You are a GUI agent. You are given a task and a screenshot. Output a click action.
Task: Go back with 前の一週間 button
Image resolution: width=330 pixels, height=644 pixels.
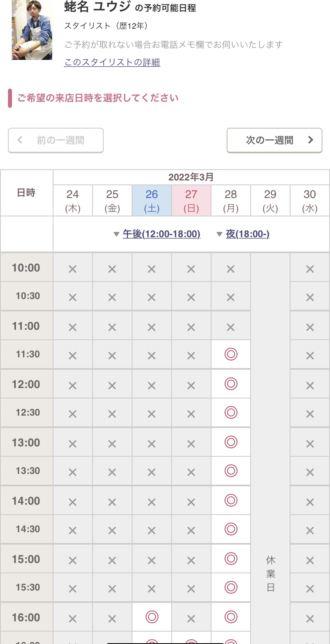[56, 140]
